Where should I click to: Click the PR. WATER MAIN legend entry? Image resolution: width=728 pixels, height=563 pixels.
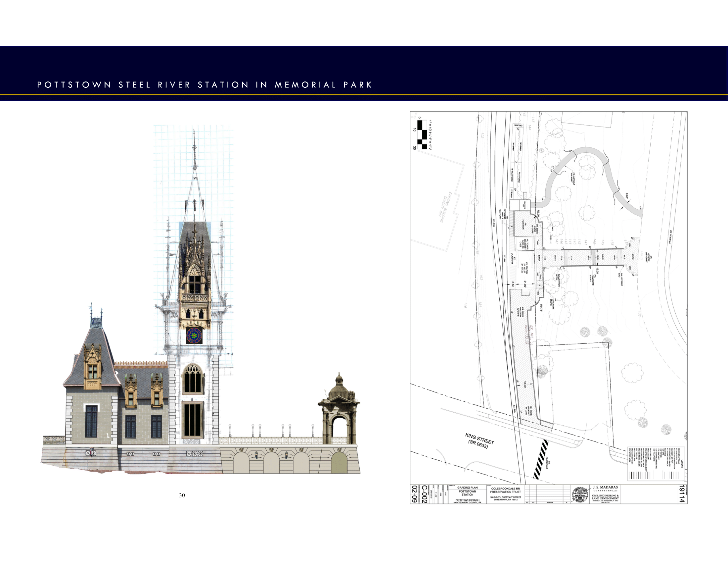pos(631,455)
